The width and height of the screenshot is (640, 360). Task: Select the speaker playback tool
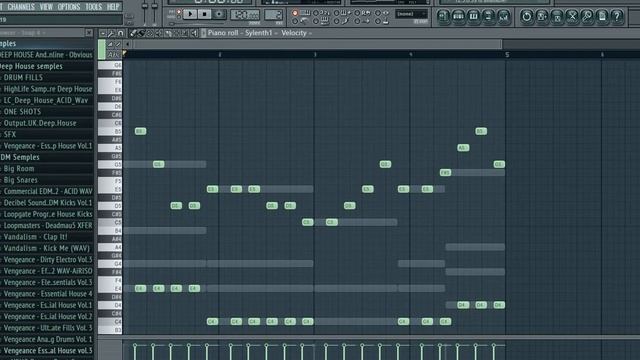194,33
